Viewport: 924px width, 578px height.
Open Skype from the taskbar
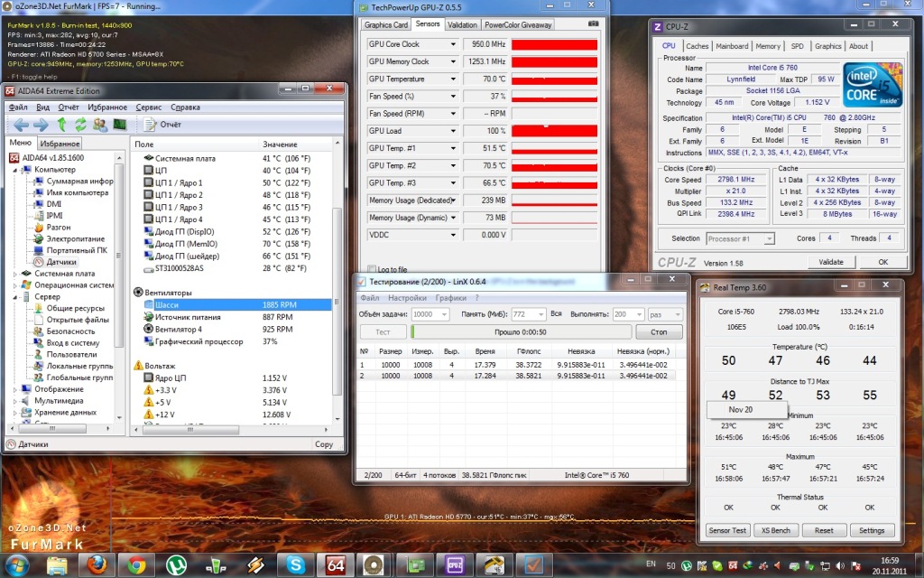(295, 565)
